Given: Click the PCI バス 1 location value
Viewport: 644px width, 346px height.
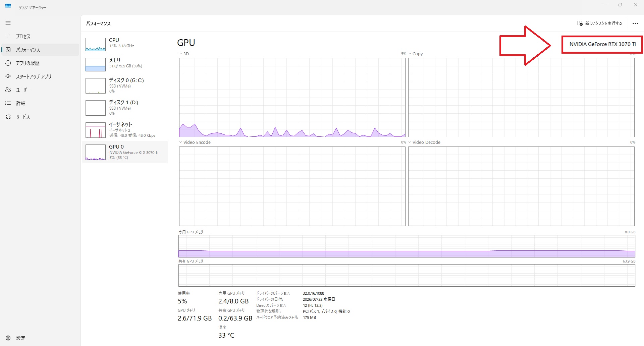Looking at the screenshot, I should click(326, 311).
